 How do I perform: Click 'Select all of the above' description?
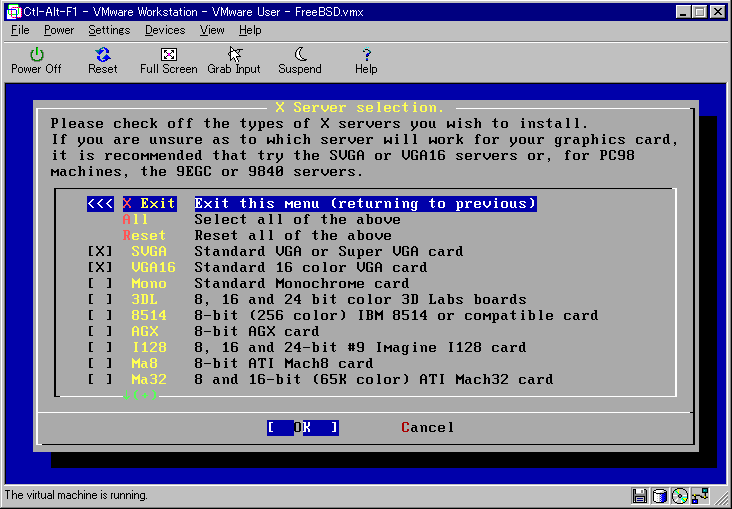(297, 219)
